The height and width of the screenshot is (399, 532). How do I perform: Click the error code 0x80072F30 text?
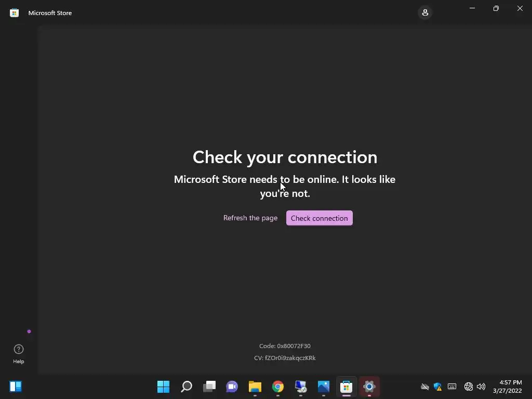285,345
